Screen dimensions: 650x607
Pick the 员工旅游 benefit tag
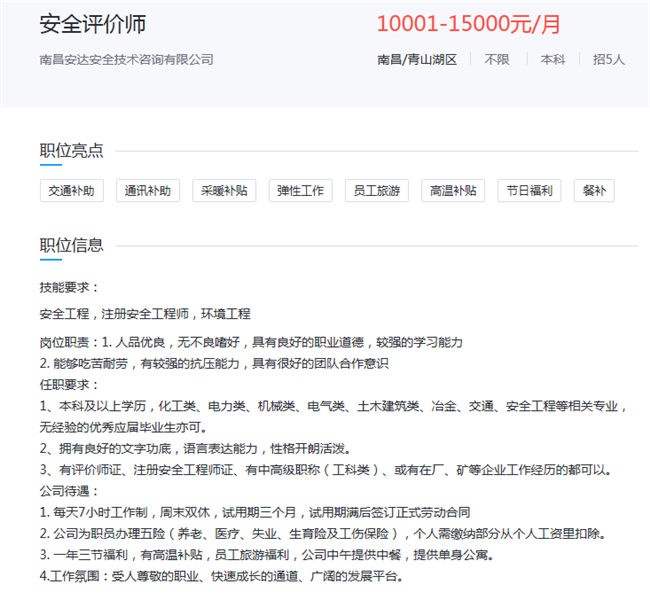click(377, 190)
